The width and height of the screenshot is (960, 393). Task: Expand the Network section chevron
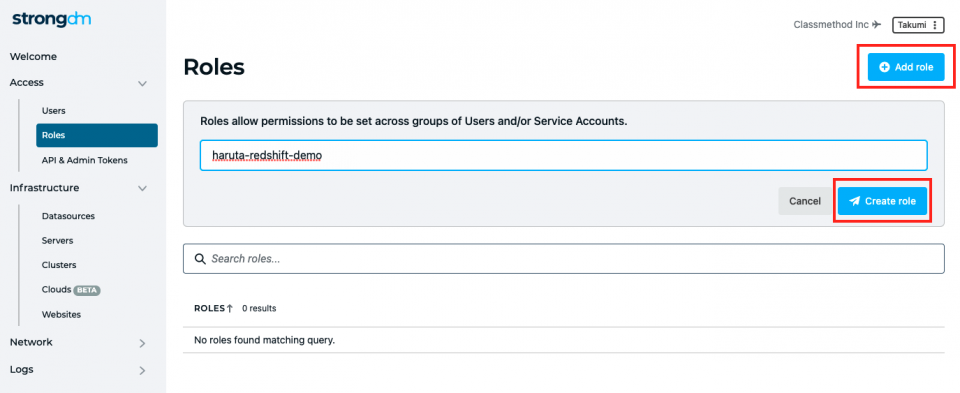(142, 343)
